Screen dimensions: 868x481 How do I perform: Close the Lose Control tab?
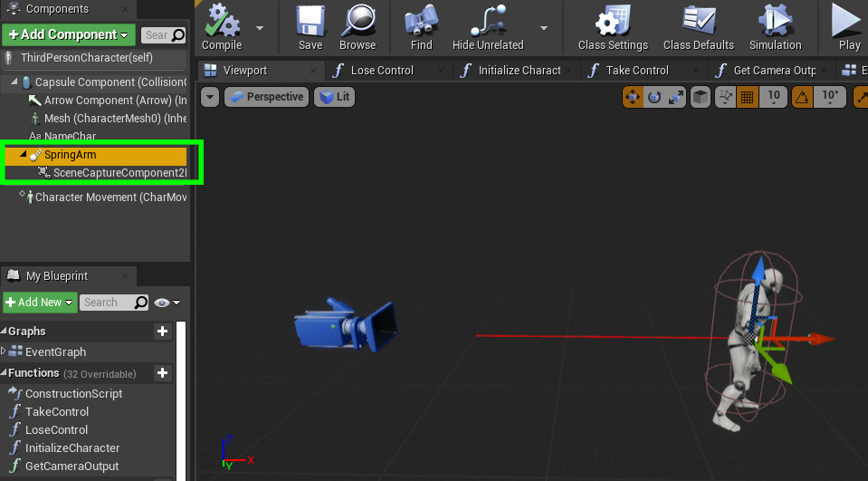pos(441,71)
